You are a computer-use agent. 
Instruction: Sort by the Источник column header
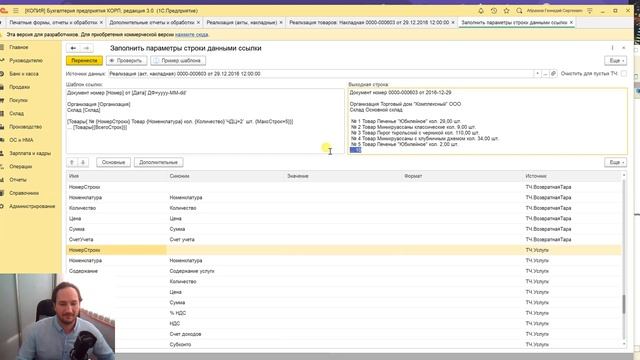pos(572,176)
